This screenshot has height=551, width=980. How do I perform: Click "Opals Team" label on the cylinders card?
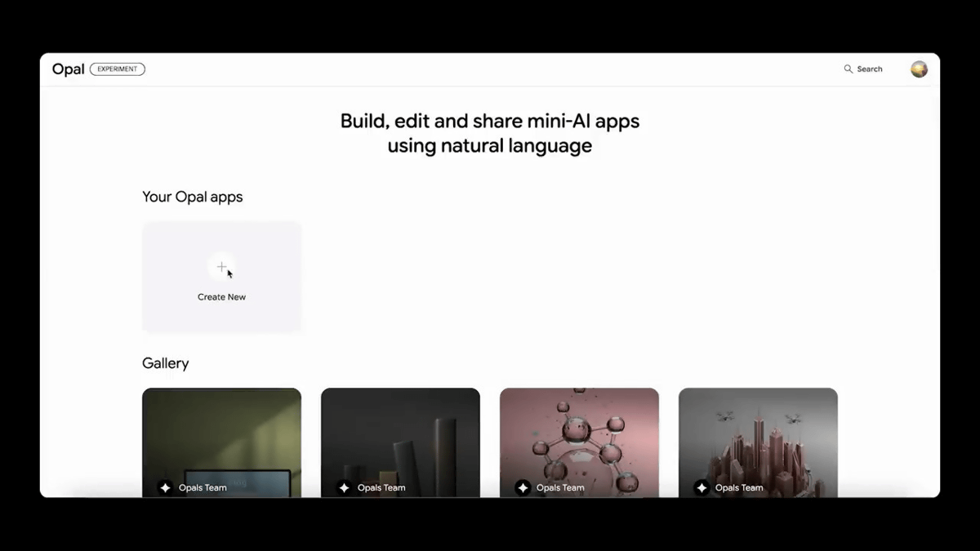(x=381, y=488)
